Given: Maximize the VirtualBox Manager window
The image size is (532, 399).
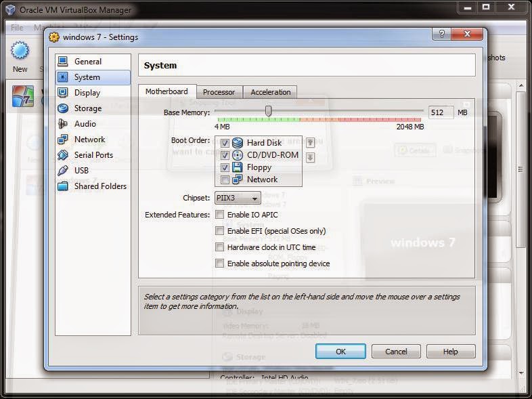Looking at the screenshot, I should (x=486, y=7).
